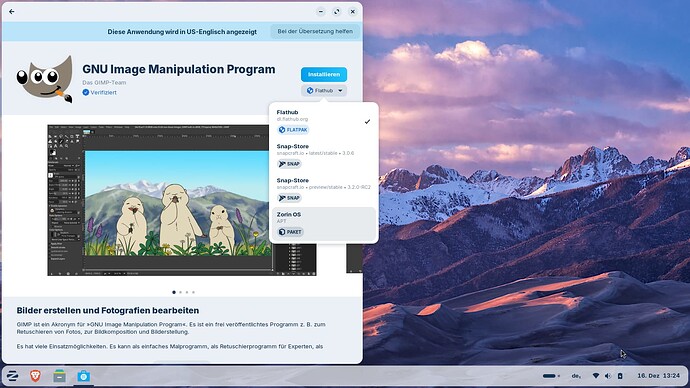Image resolution: width=690 pixels, height=388 pixels.
Task: Maximize the software window
Action: [x=337, y=12]
